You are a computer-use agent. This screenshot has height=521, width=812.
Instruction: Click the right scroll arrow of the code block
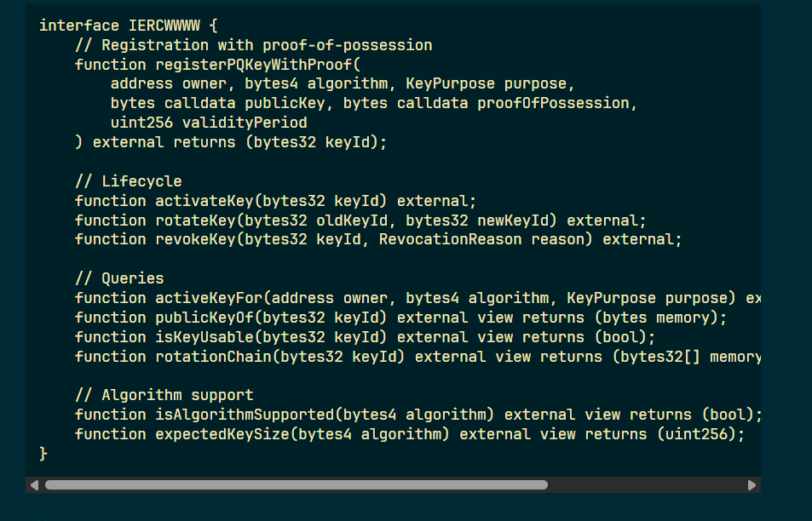click(x=752, y=485)
